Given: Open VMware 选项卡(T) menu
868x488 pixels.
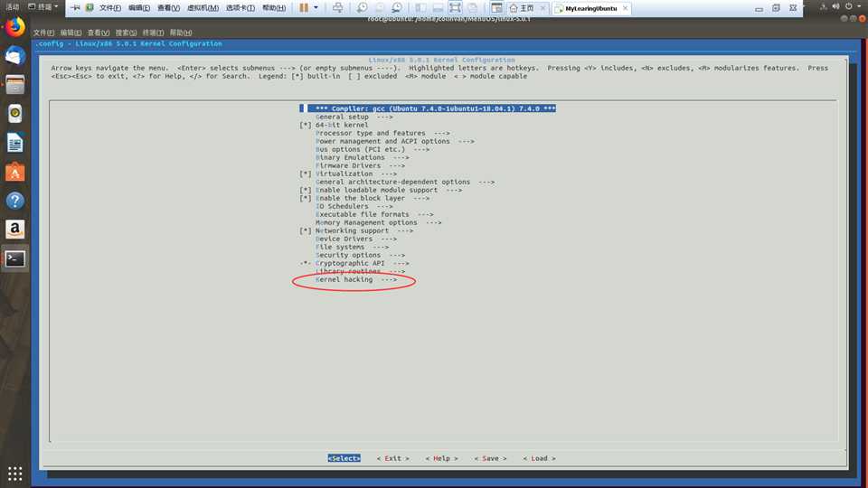Looking at the screenshot, I should tap(241, 8).
